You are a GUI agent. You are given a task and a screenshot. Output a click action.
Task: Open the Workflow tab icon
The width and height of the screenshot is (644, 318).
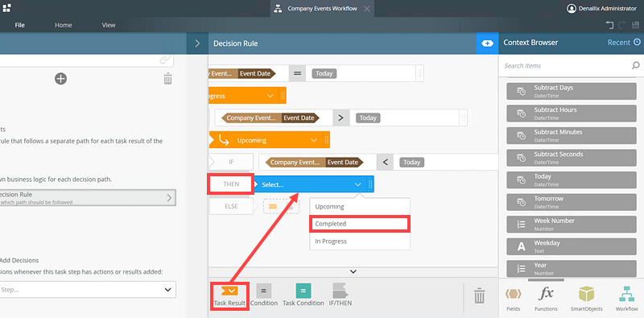[627, 299]
